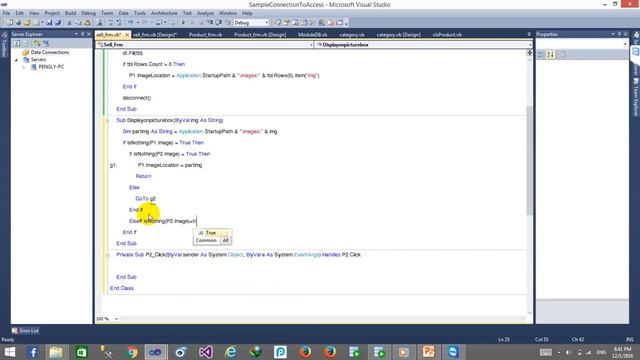Image resolution: width=640 pixels, height=360 pixels.
Task: Click the 'GoTo g2' code line
Action: 145,199
